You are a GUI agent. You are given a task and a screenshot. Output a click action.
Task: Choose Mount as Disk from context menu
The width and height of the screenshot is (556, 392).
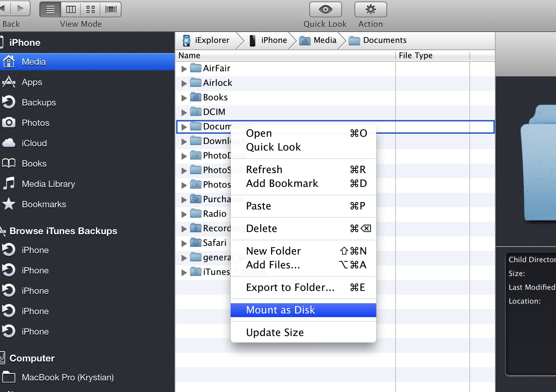click(281, 310)
